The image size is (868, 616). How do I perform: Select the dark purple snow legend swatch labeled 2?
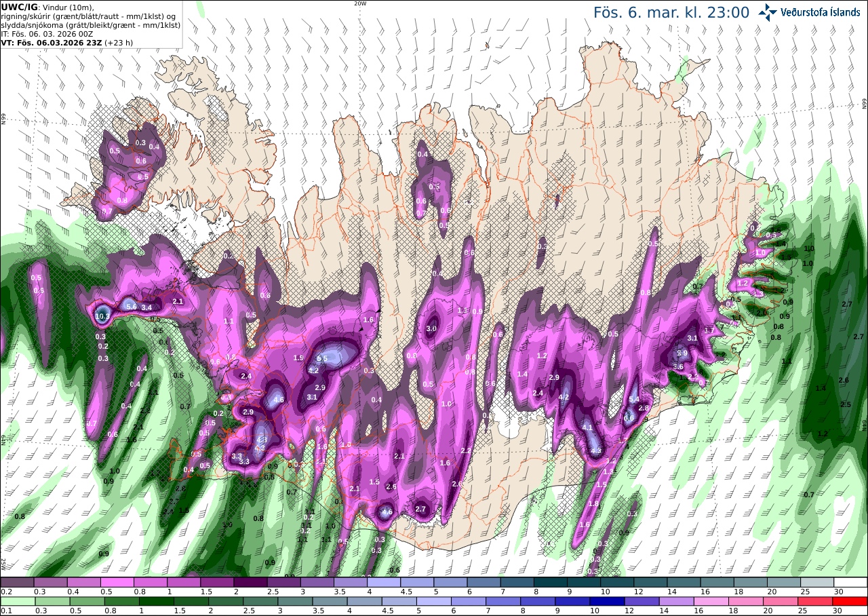pos(250,582)
